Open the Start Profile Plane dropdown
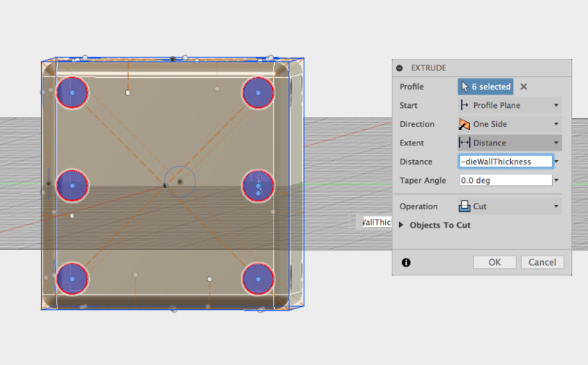This screenshot has width=588, height=365. [x=509, y=105]
